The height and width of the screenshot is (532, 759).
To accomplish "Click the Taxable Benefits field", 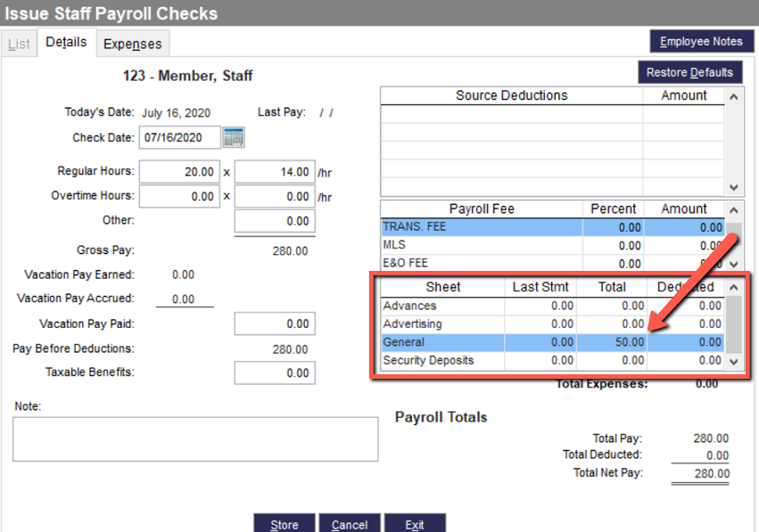I will 275,372.
